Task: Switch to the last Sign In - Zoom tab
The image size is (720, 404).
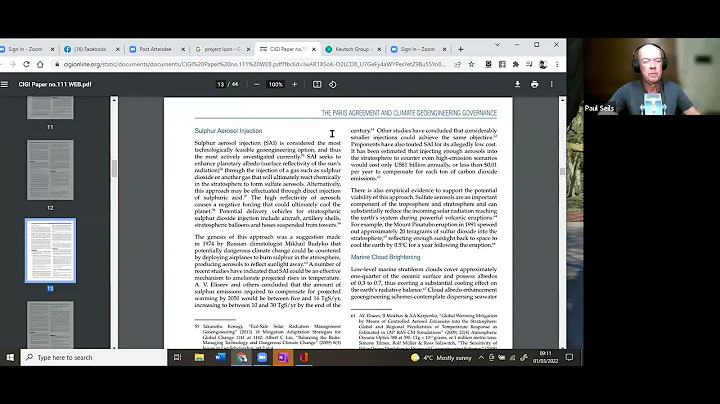Action: coord(417,49)
